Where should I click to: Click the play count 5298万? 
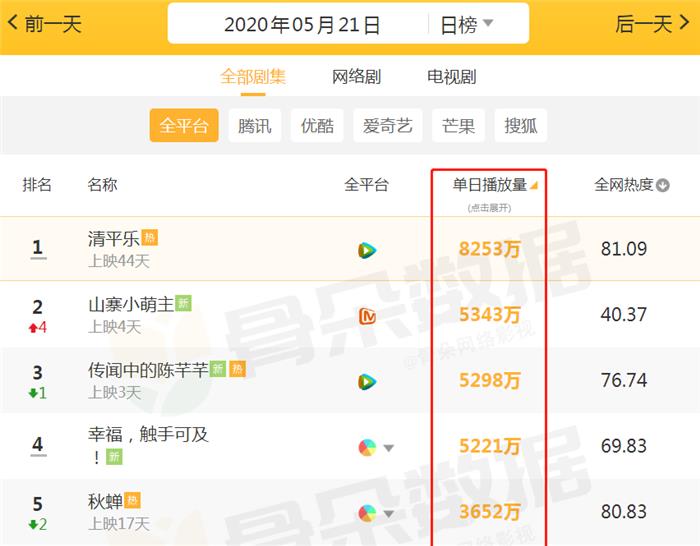point(489,380)
